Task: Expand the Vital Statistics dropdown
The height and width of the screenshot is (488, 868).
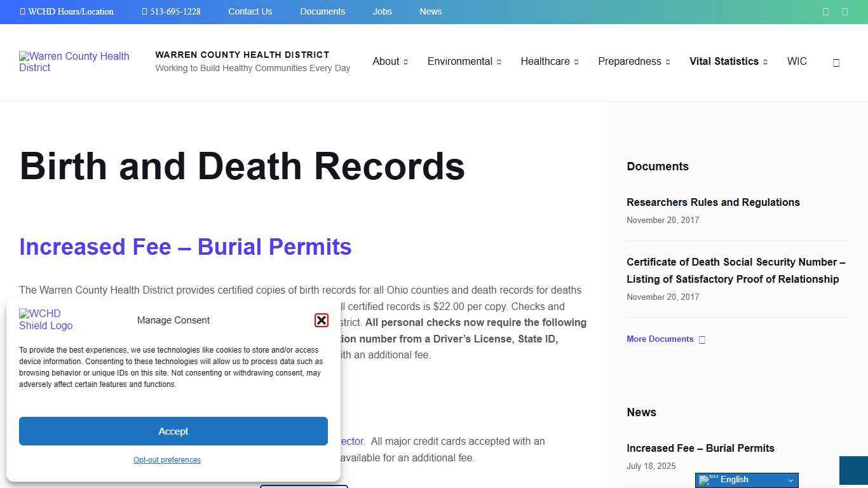Action: click(728, 61)
